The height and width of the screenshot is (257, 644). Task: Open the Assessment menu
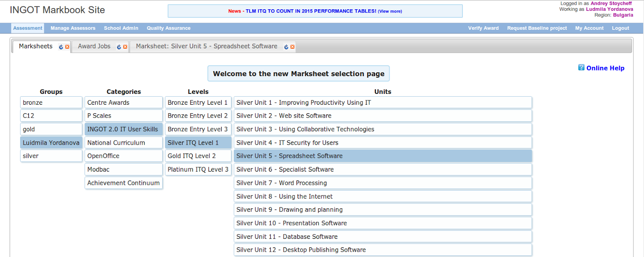28,28
